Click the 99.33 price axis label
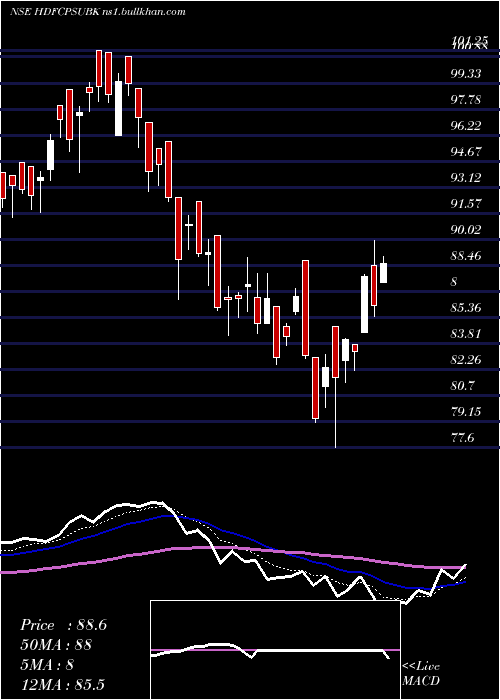This screenshot has width=500, height=700. pyautogui.click(x=467, y=74)
